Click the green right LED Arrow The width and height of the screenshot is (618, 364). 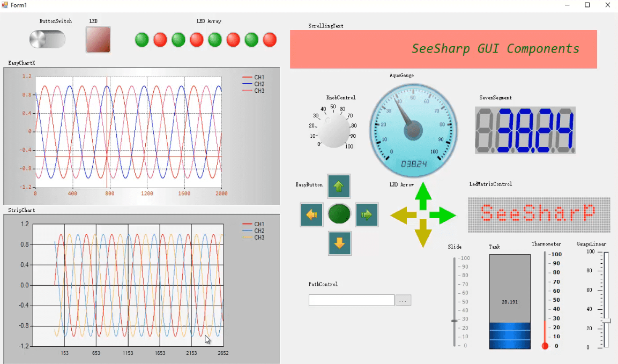(443, 216)
